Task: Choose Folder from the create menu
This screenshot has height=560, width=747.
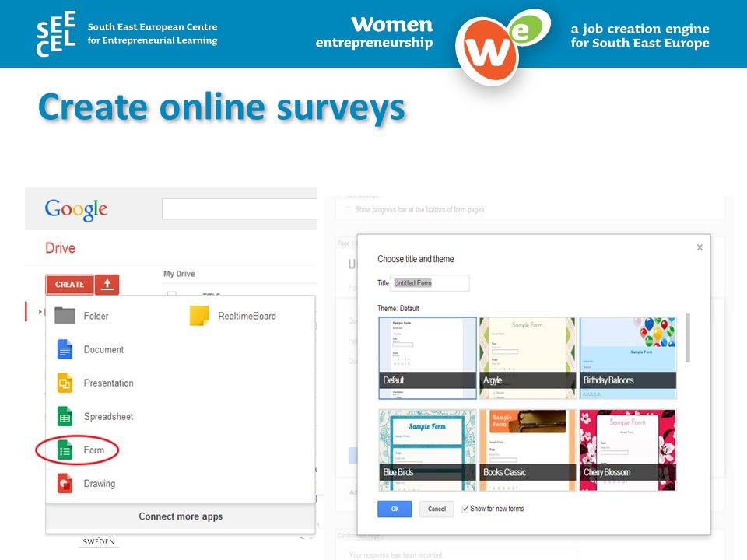Action: point(96,316)
